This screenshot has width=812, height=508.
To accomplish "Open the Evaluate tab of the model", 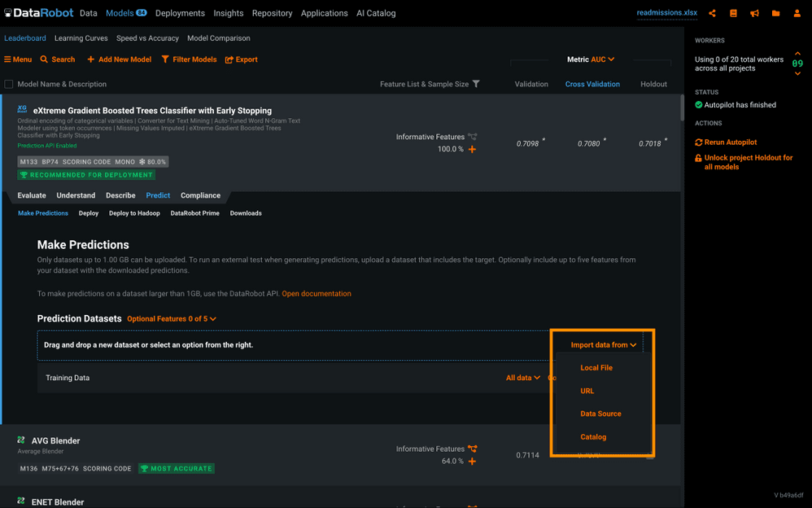I will (32, 195).
